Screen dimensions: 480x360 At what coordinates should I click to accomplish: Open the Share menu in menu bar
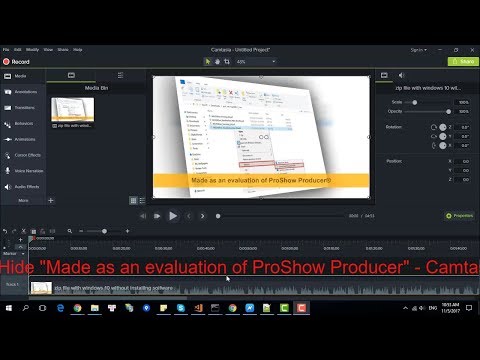tap(63, 50)
